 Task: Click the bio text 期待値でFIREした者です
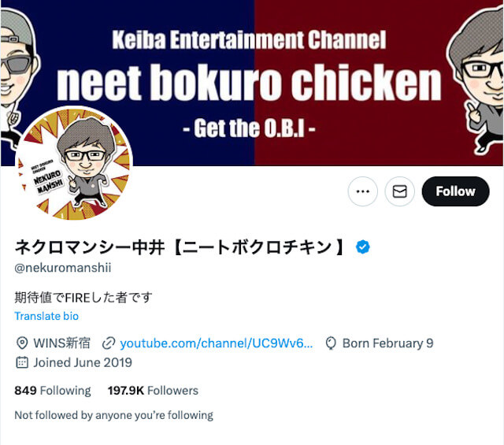click(x=83, y=298)
